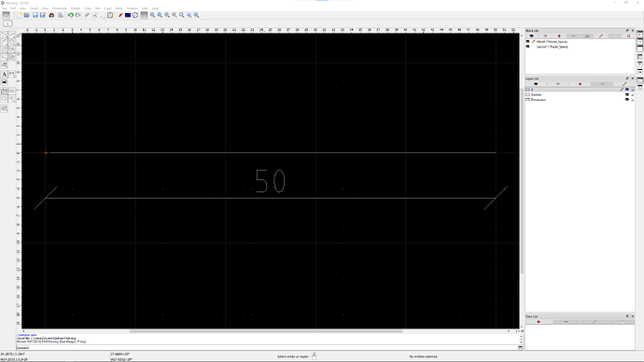Viewport: 644px width, 362px height.
Task: Save the current drawing
Action: coord(35,15)
